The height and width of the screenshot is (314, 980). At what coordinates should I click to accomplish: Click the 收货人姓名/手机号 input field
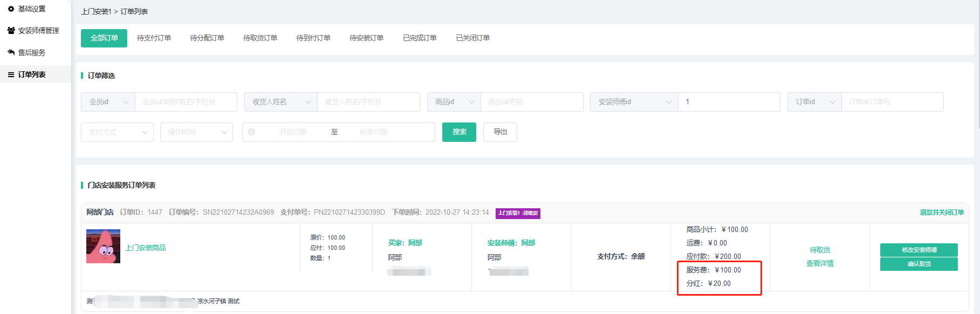click(368, 102)
